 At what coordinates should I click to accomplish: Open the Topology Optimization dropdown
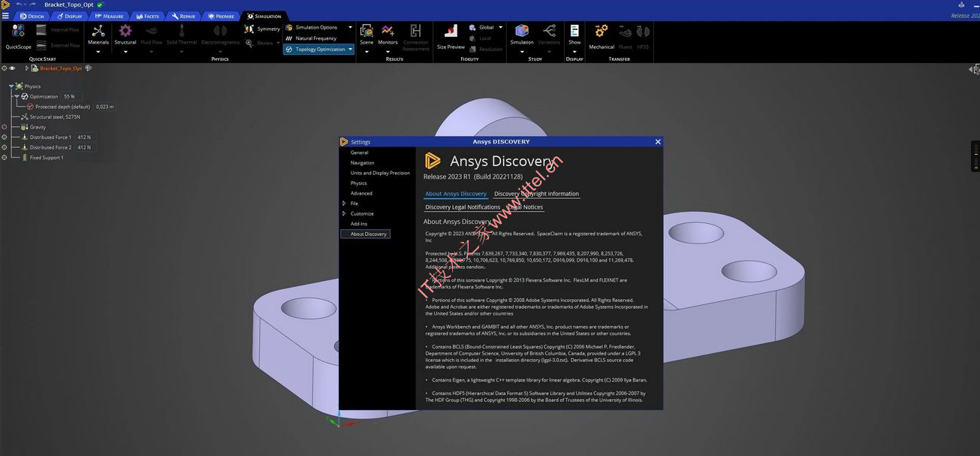350,50
